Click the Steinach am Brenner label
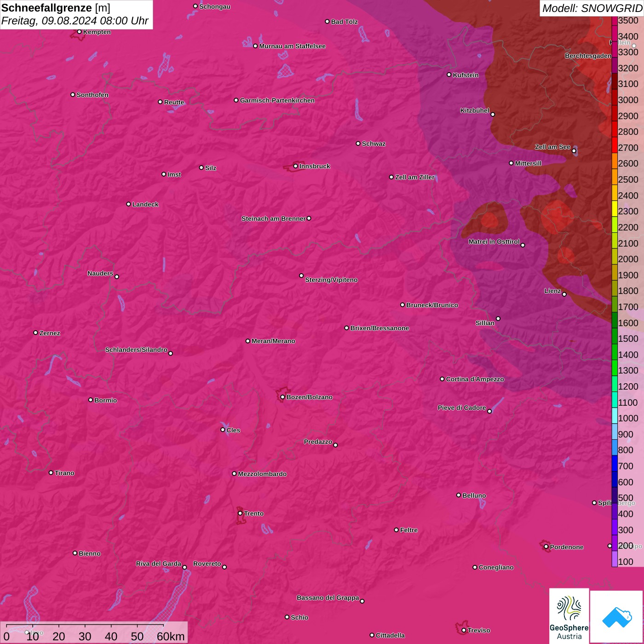This screenshot has height=644, width=644. (x=273, y=218)
